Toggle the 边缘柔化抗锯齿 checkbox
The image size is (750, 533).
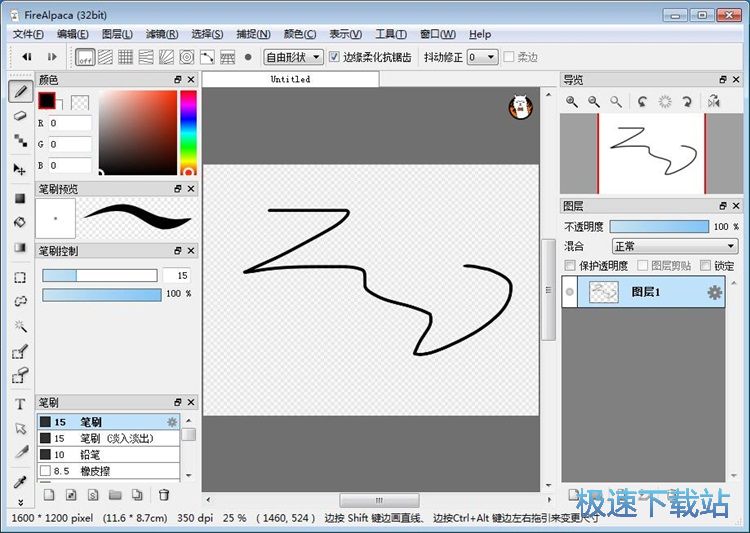pyautogui.click(x=334, y=57)
